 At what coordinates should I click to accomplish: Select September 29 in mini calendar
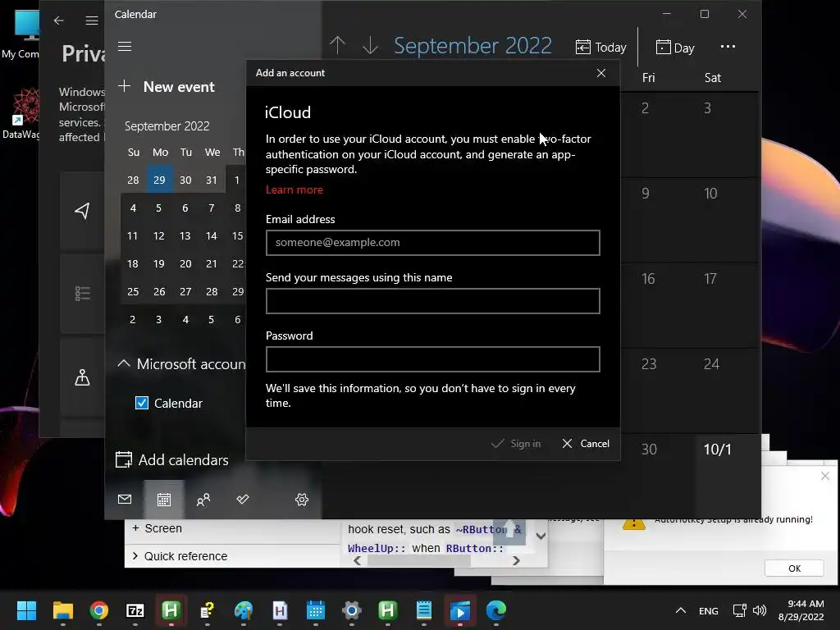tap(238, 291)
